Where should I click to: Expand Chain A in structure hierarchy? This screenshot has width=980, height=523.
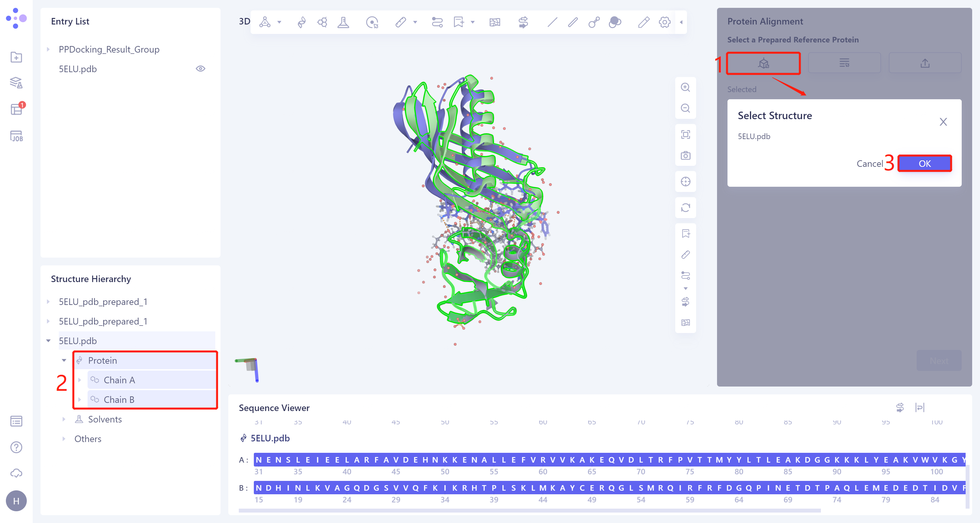pyautogui.click(x=79, y=380)
